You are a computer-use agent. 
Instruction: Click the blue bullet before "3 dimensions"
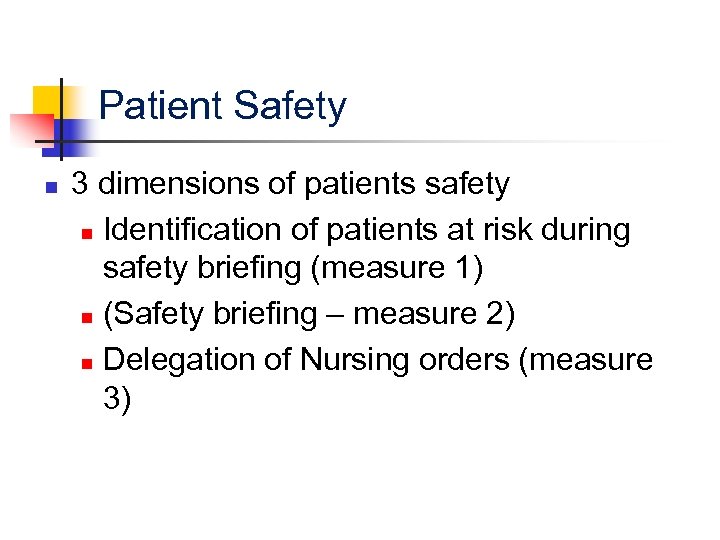(x=50, y=187)
